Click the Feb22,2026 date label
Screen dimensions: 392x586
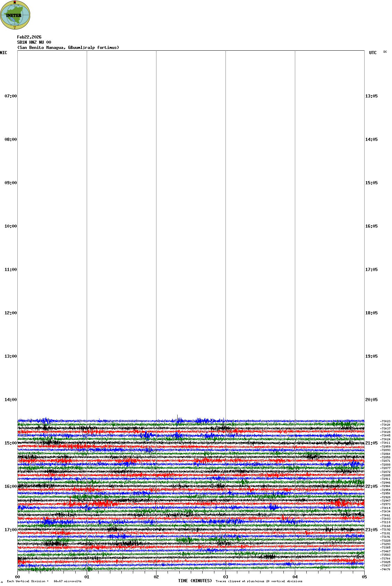click(29, 37)
